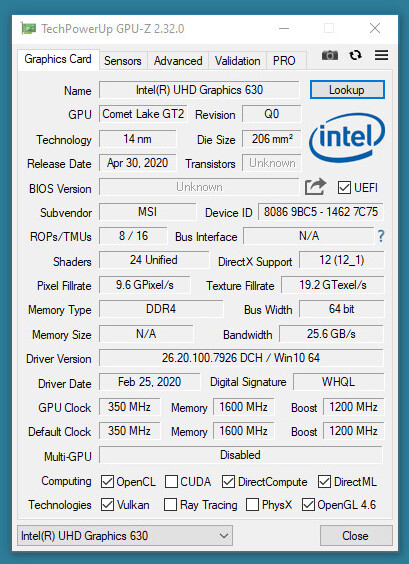
Task: Toggle the PhysX checkbox
Action: (x=252, y=505)
